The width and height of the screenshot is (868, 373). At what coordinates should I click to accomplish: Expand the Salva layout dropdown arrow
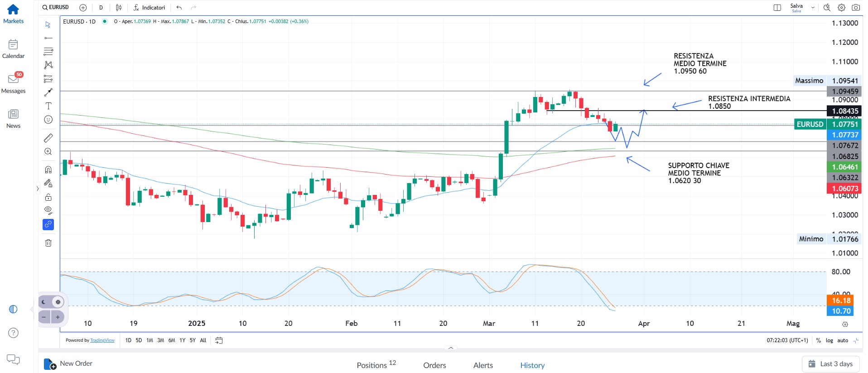pos(813,8)
